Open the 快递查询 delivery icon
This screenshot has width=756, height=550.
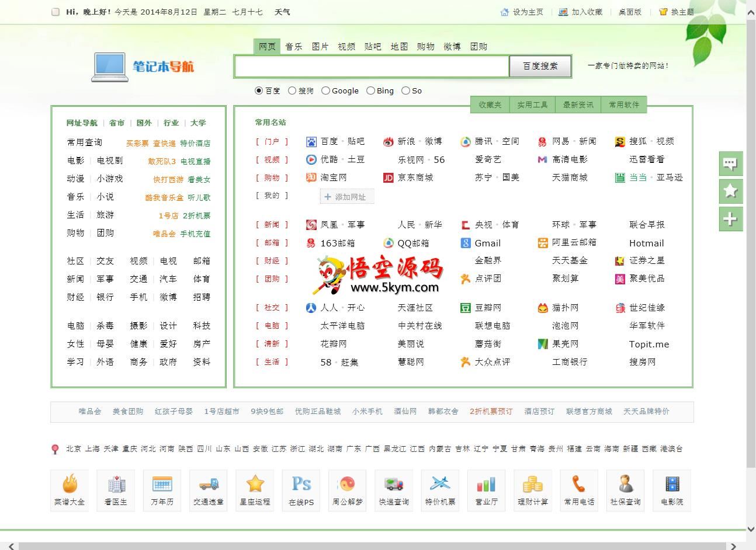394,483
